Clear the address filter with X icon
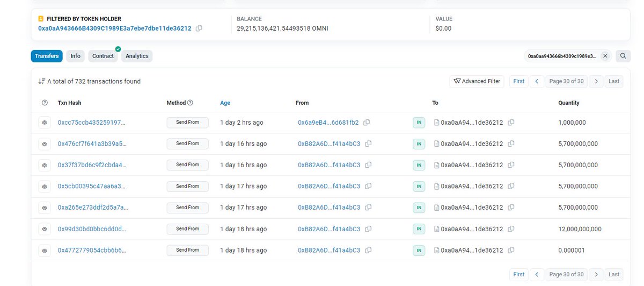The height and width of the screenshot is (286, 644). [x=605, y=56]
